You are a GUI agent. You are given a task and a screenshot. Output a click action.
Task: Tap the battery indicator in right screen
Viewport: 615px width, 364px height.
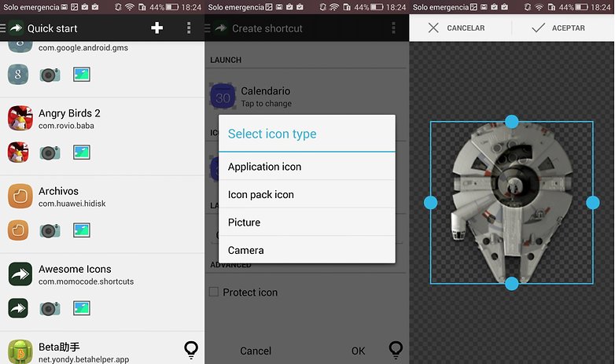(x=581, y=7)
